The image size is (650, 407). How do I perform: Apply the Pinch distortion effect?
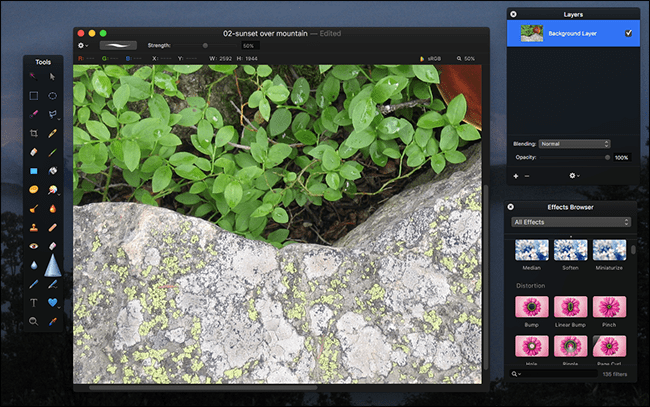click(609, 307)
